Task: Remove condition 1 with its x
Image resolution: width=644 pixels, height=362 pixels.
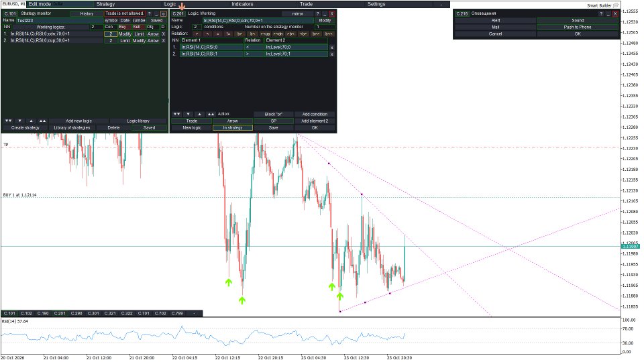Action: (x=332, y=47)
